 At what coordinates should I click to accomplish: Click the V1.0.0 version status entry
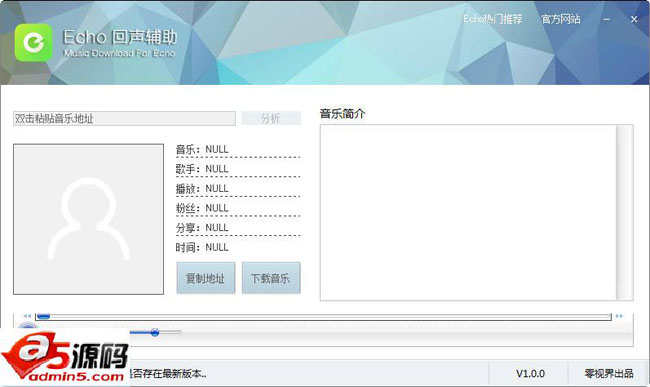(x=530, y=374)
